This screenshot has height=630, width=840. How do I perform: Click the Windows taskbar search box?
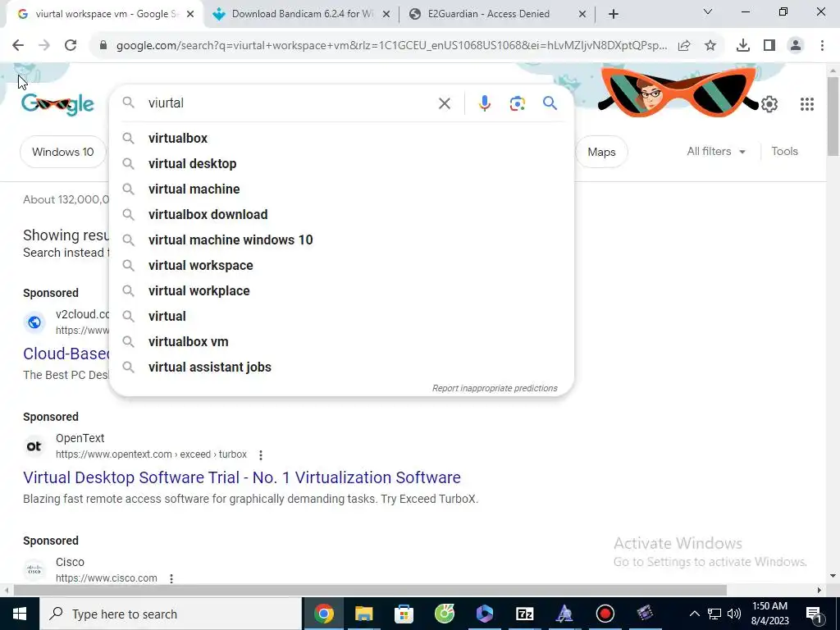[171, 614]
